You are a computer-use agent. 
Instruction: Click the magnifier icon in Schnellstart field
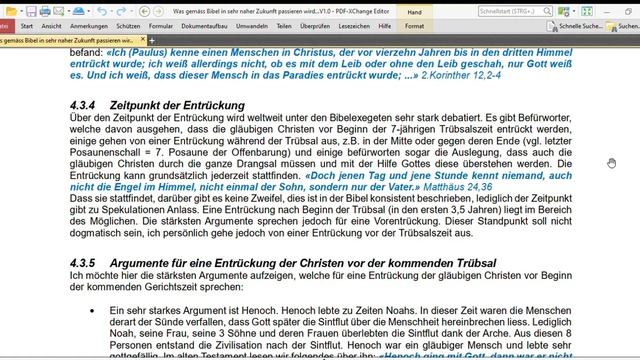click(547, 11)
